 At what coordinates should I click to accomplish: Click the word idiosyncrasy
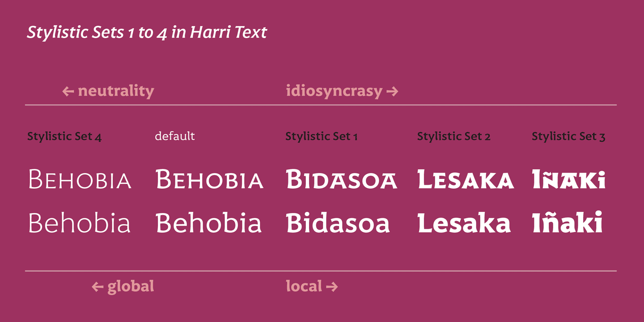334,91
